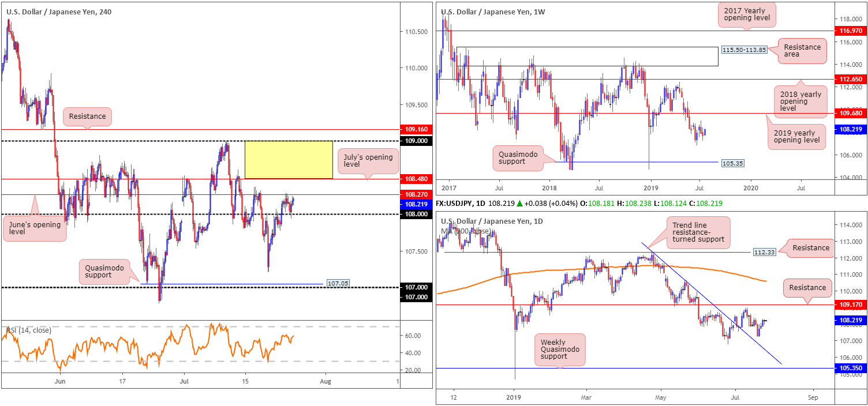The width and height of the screenshot is (868, 406).
Task: Select the 'July's opening level' callout
Action: 368,162
